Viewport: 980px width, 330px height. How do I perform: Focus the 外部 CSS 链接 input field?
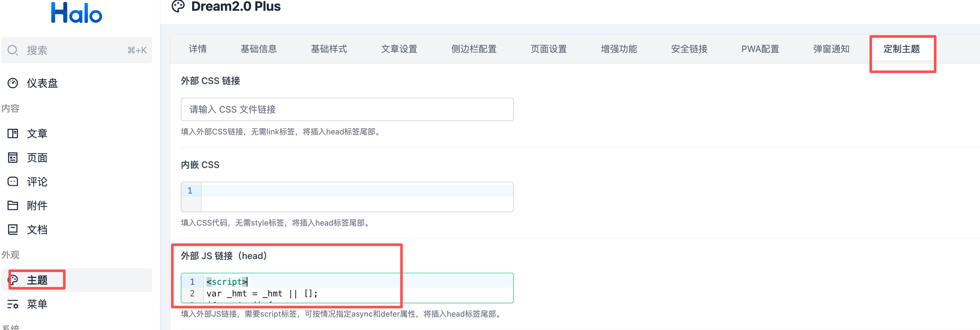click(347, 110)
